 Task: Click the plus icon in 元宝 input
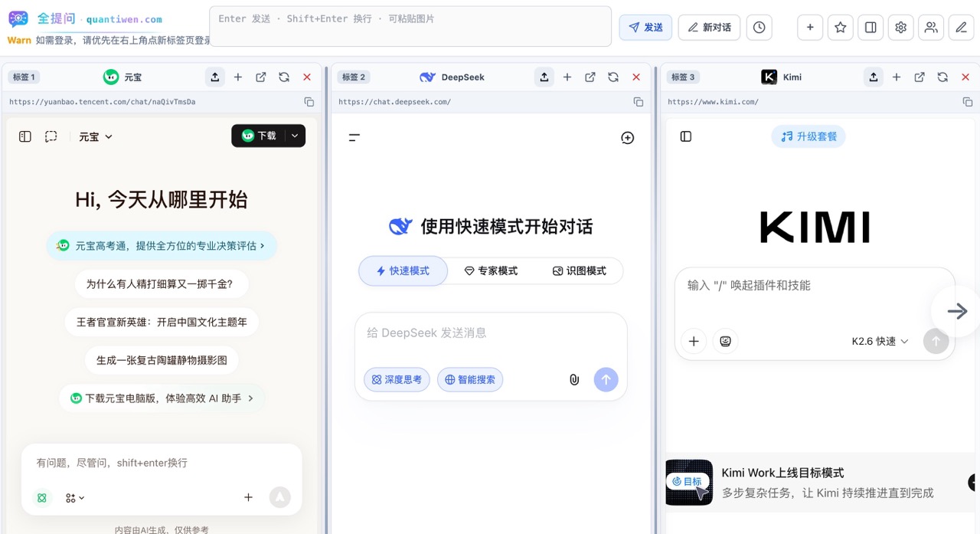[248, 497]
